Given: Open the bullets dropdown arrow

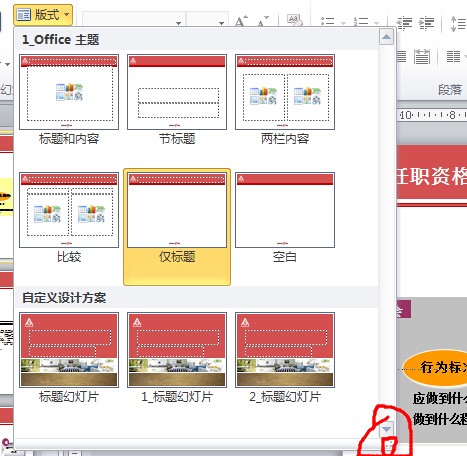Looking at the screenshot, I should pyautogui.click(x=343, y=23).
